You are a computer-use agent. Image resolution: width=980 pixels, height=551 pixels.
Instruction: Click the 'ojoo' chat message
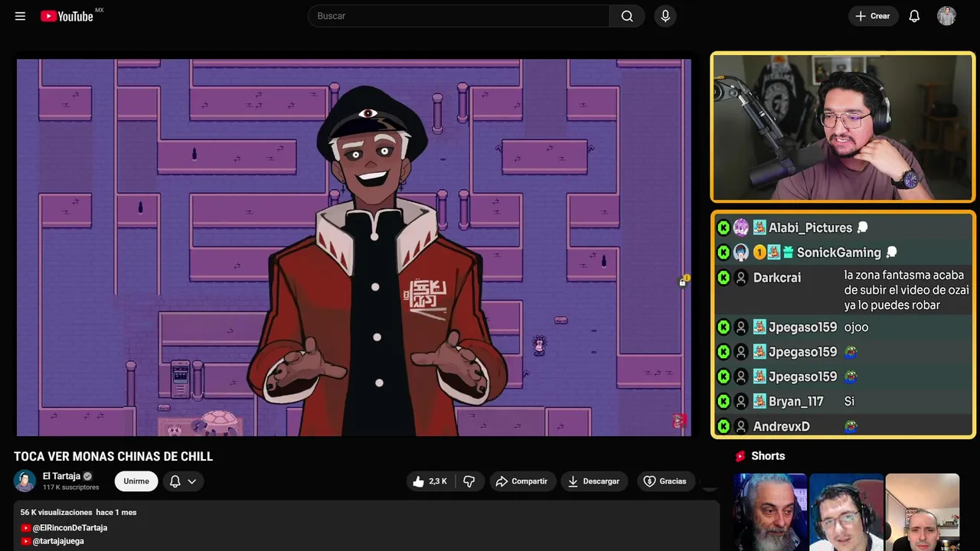coord(856,328)
